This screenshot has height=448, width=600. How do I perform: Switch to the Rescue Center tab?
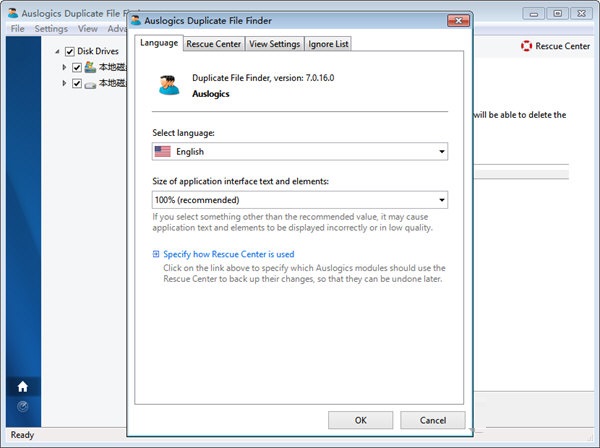(214, 44)
